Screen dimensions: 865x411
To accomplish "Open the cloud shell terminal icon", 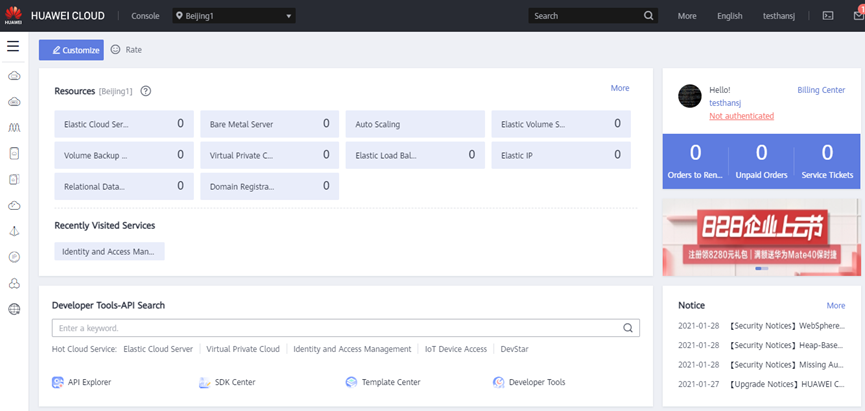I will pos(827,16).
